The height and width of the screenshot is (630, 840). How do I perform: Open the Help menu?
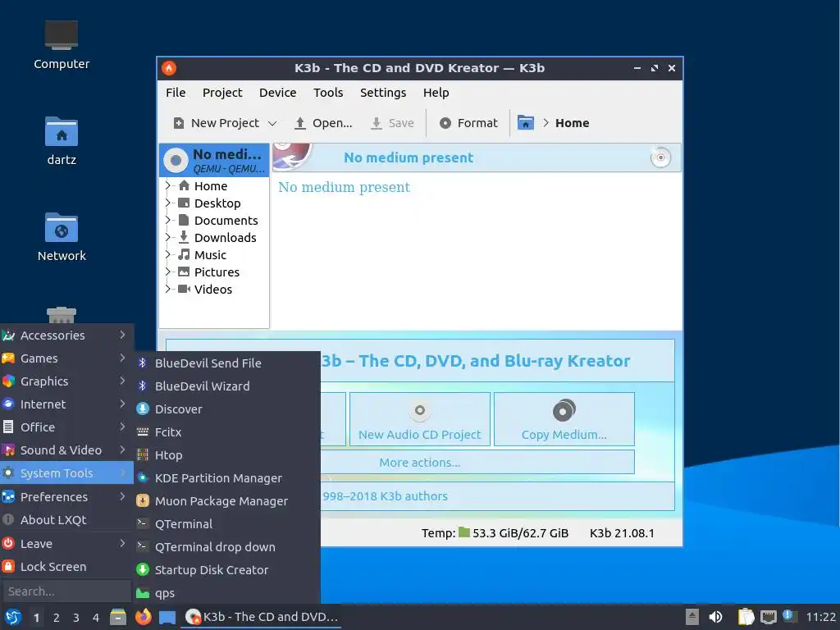tap(436, 93)
